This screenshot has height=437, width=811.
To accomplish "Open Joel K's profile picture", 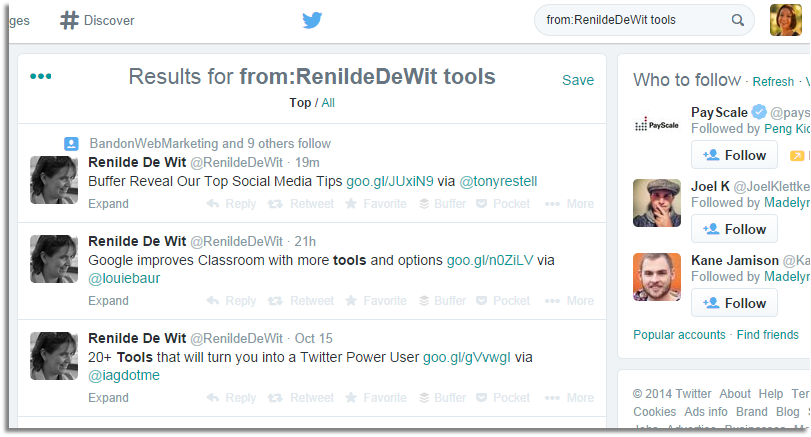I will pos(657,203).
